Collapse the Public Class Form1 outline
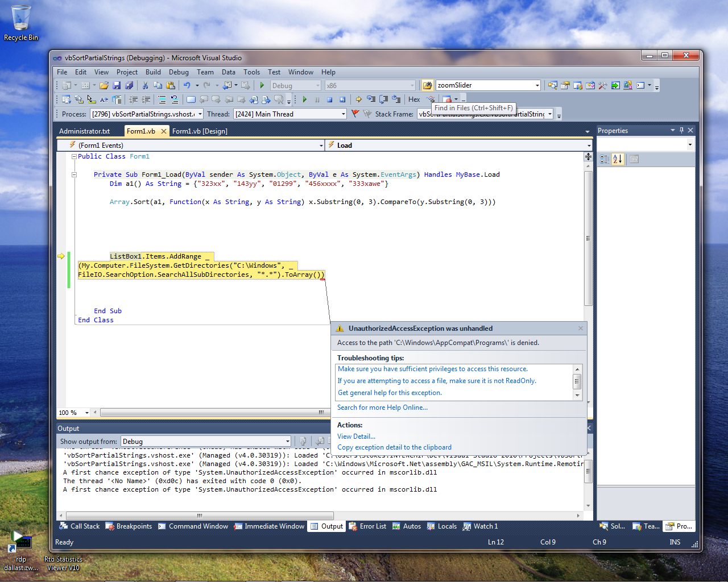This screenshot has height=582, width=728. [x=74, y=156]
